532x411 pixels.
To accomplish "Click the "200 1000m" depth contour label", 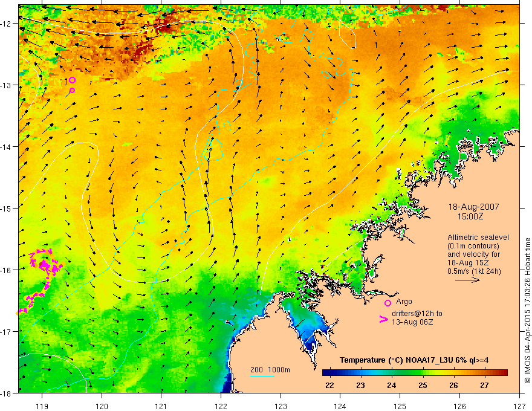I will coord(270,370).
